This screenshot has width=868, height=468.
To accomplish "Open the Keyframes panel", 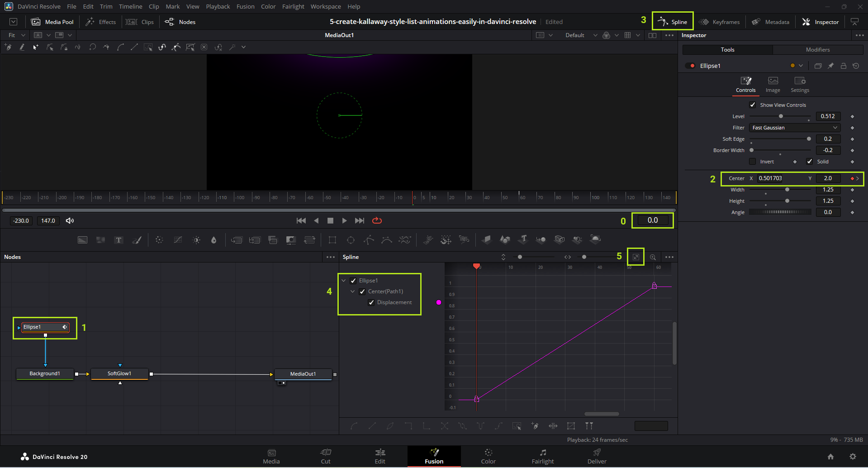I will click(720, 22).
